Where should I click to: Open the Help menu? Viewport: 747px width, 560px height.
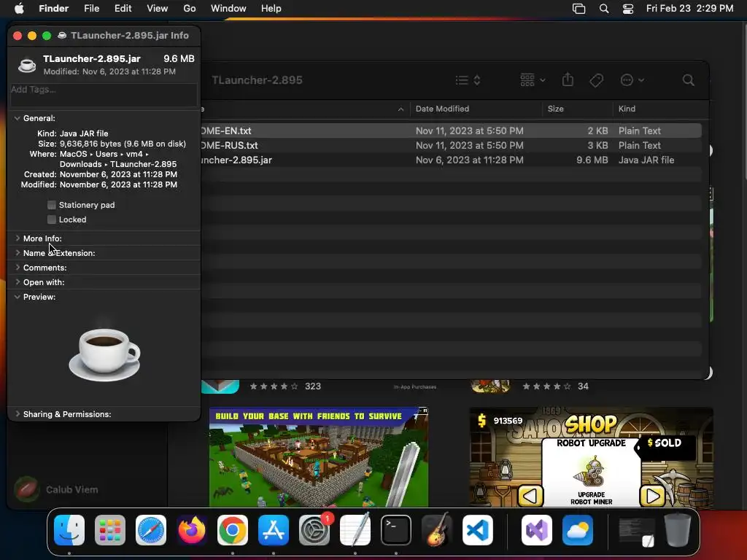pos(271,9)
